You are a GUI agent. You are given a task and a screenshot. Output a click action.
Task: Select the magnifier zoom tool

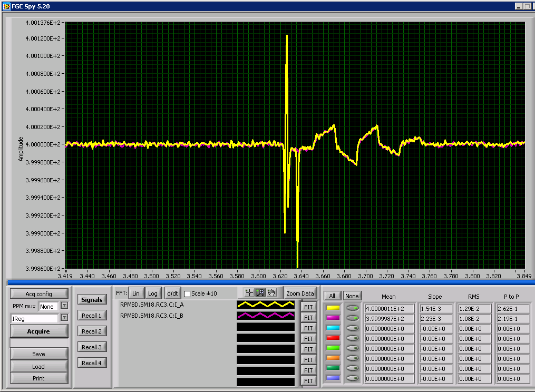point(261,293)
